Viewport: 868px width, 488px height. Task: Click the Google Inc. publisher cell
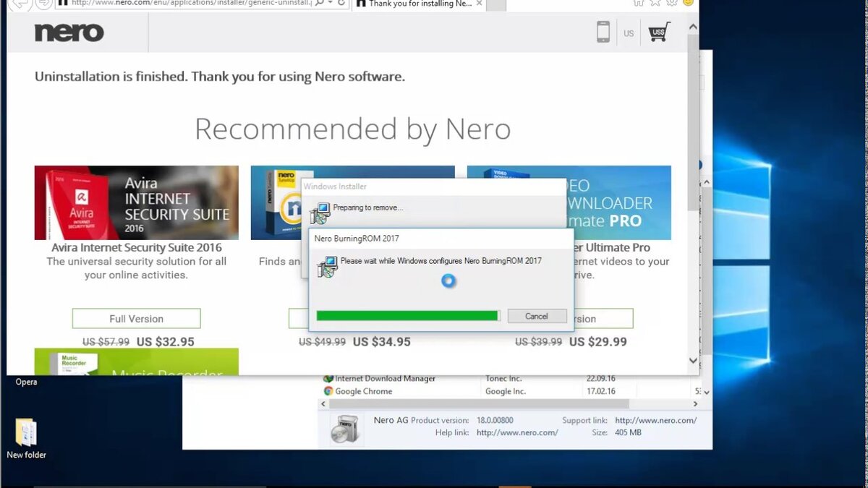tap(506, 391)
